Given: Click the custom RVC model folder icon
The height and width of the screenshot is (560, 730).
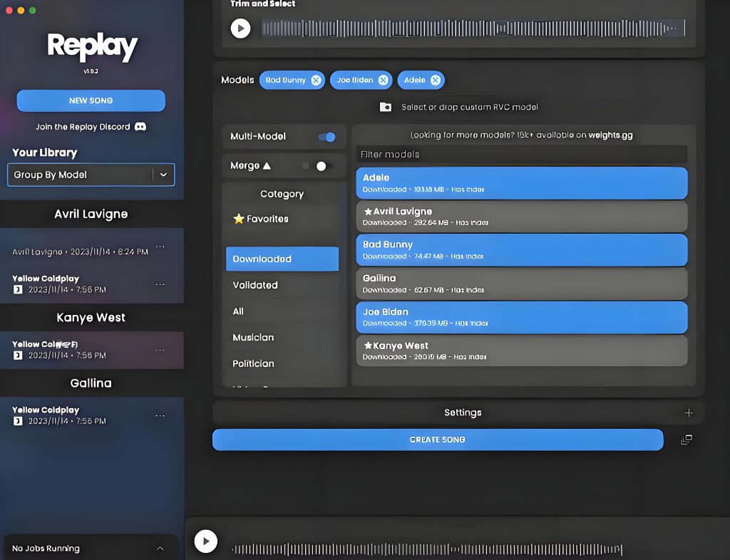Looking at the screenshot, I should click(x=386, y=107).
